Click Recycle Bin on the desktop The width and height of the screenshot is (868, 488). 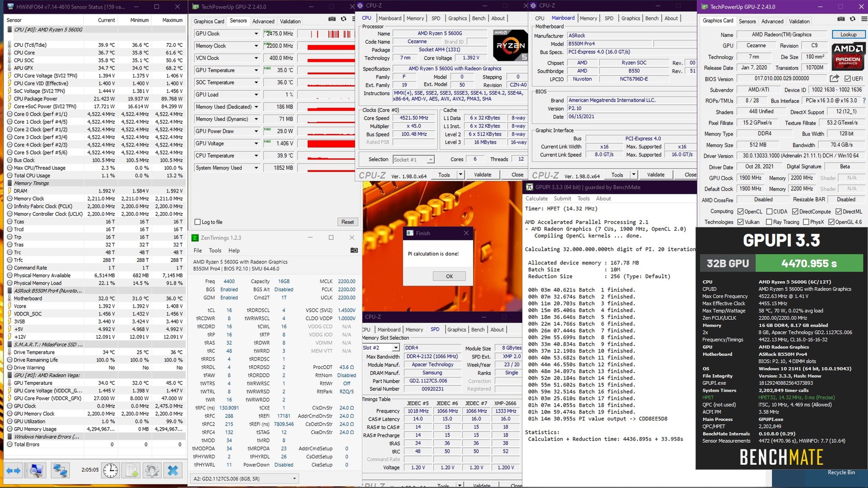(x=841, y=472)
